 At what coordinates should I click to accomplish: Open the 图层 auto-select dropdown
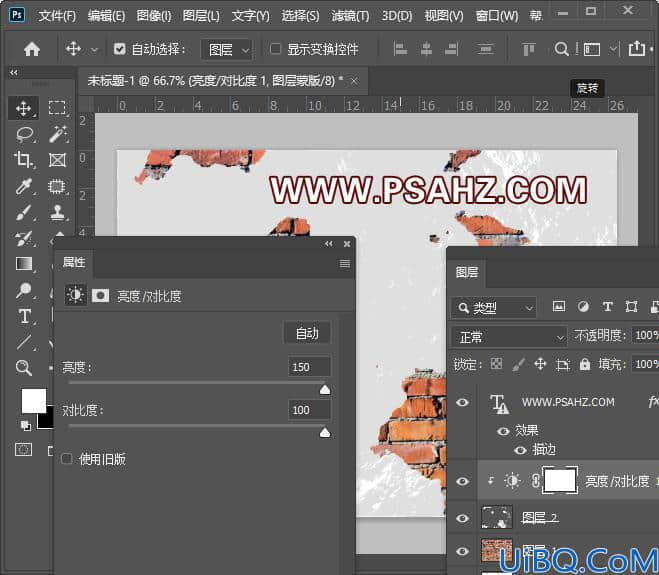227,50
